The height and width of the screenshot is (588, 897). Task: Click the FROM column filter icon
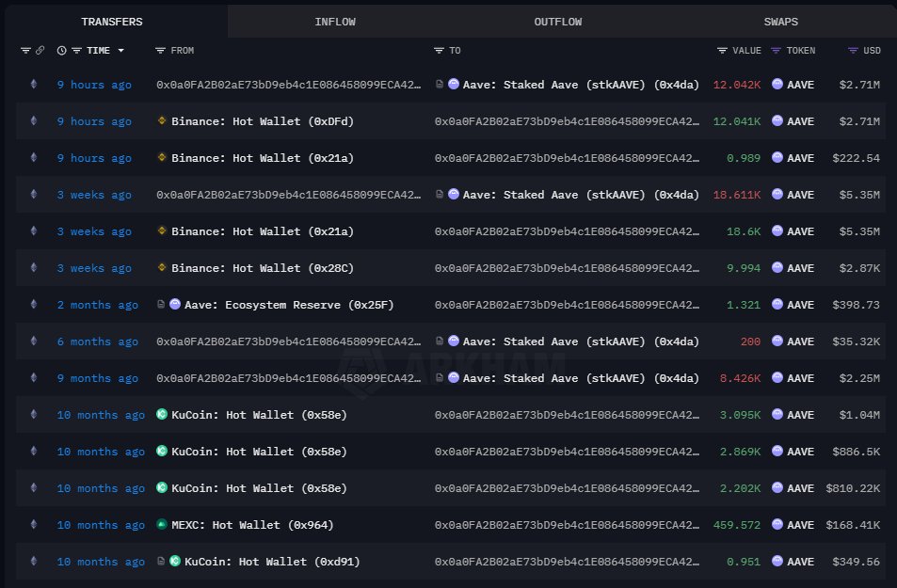pos(160,51)
